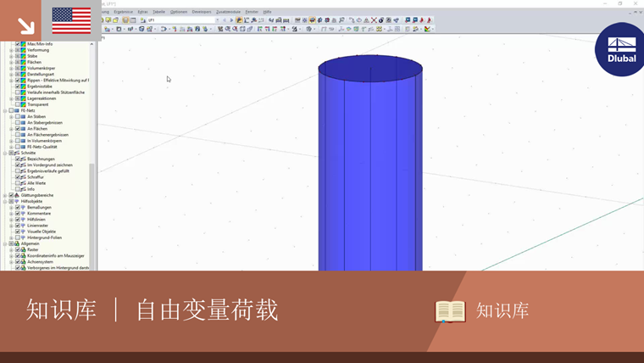This screenshot has height=363, width=644.
Task: Click the Glättungsbereiche icon
Action: (x=17, y=195)
